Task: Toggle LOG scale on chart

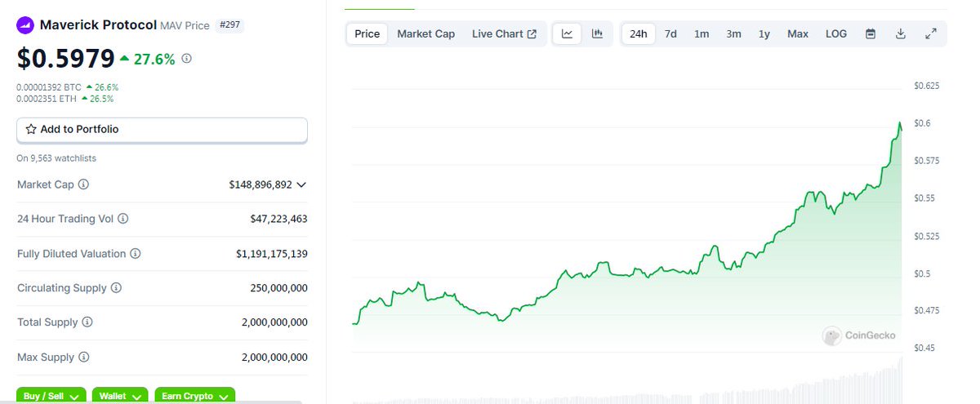Action: click(836, 33)
